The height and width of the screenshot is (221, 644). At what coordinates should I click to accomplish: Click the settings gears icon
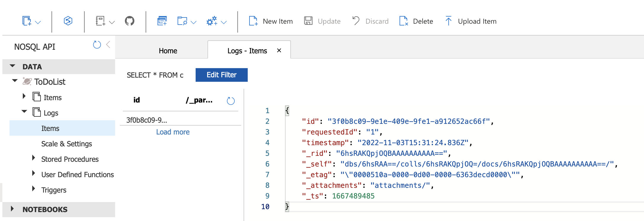212,21
